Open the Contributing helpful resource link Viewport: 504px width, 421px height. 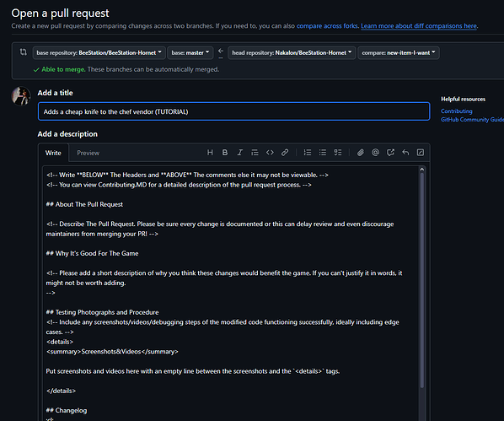(x=457, y=111)
